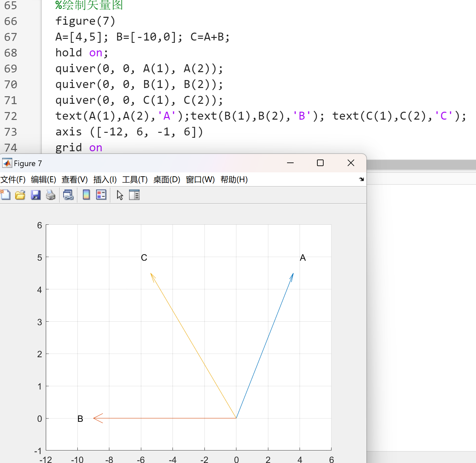476x463 pixels.
Task: Click the text(C(1),C(2),'C') statement on line 72
Action: tap(399, 116)
